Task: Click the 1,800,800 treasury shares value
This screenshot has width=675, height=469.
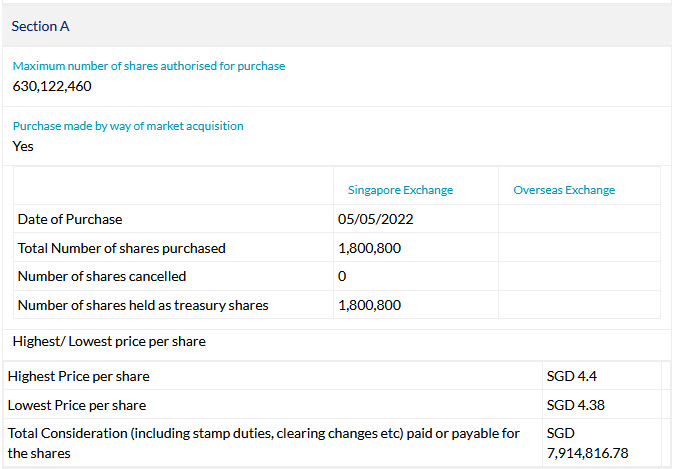Action: tap(369, 305)
